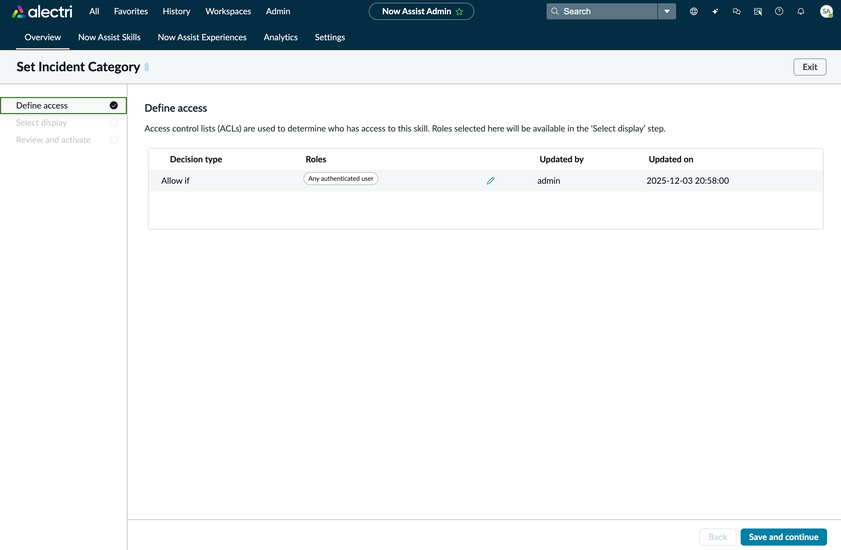Open the help question mark icon

click(x=779, y=11)
